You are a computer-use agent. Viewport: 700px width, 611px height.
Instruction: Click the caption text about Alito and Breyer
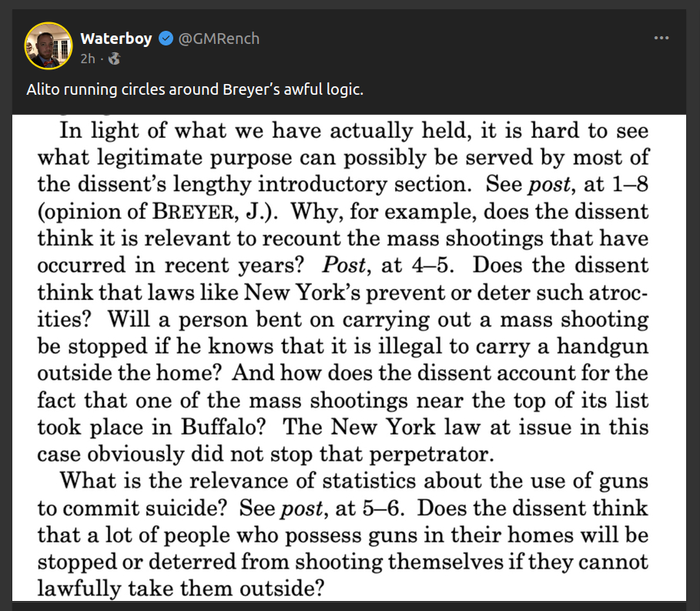(x=194, y=90)
